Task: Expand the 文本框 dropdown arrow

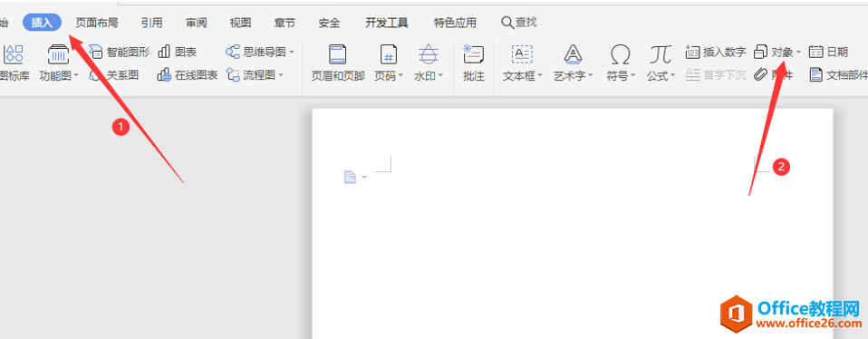Action: click(540, 76)
